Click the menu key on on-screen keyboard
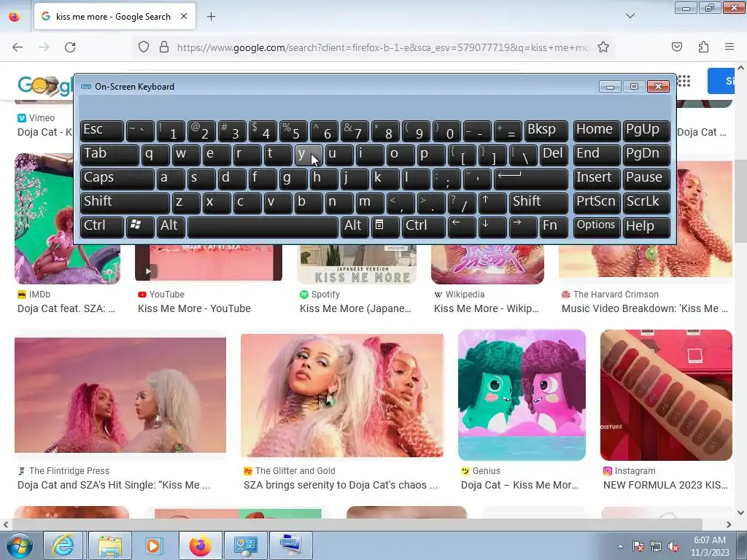747x560 pixels. [384, 226]
